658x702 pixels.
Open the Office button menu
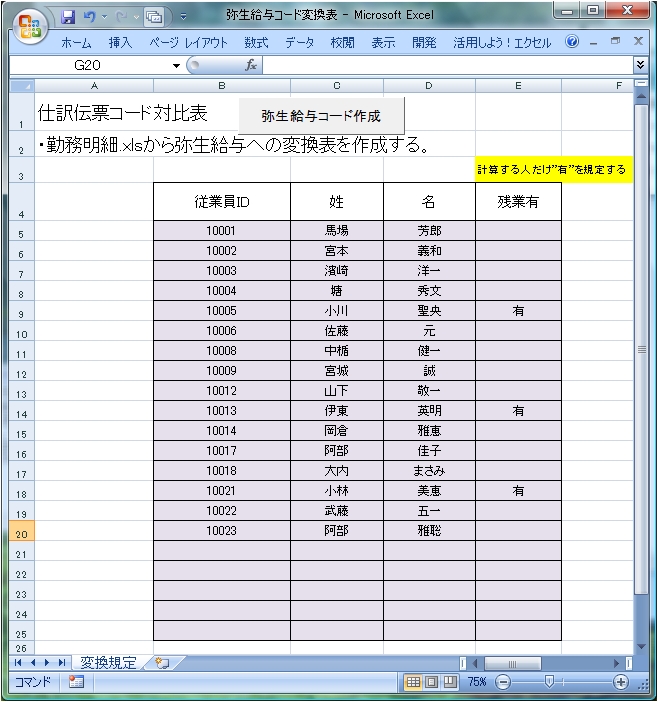coord(30,26)
